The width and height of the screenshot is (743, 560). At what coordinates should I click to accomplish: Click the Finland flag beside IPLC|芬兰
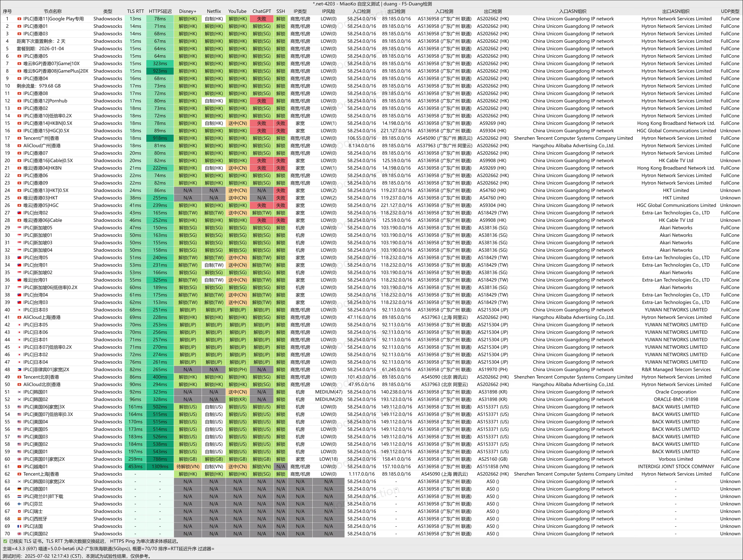pyautogui.click(x=19, y=504)
